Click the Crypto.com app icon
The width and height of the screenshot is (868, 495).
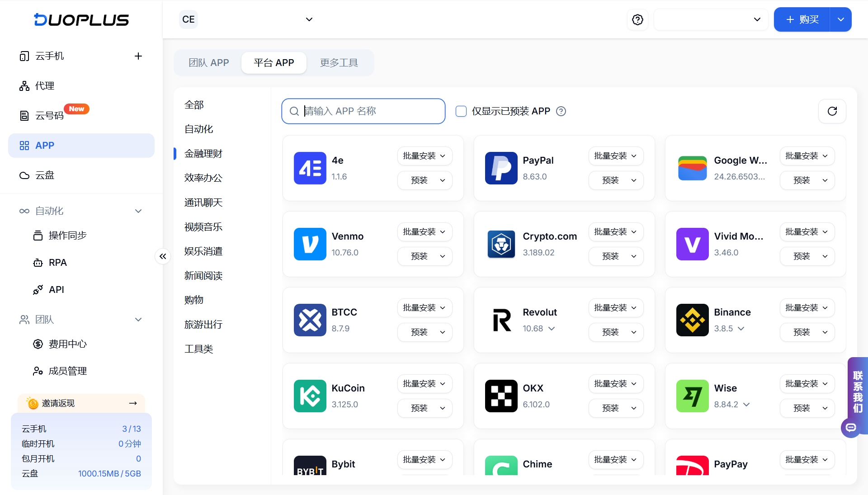pyautogui.click(x=501, y=244)
